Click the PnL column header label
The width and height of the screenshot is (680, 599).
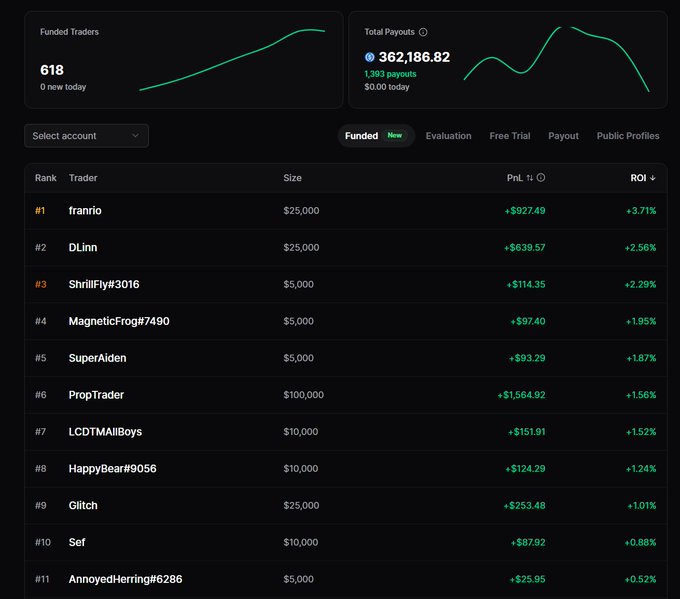click(515, 178)
